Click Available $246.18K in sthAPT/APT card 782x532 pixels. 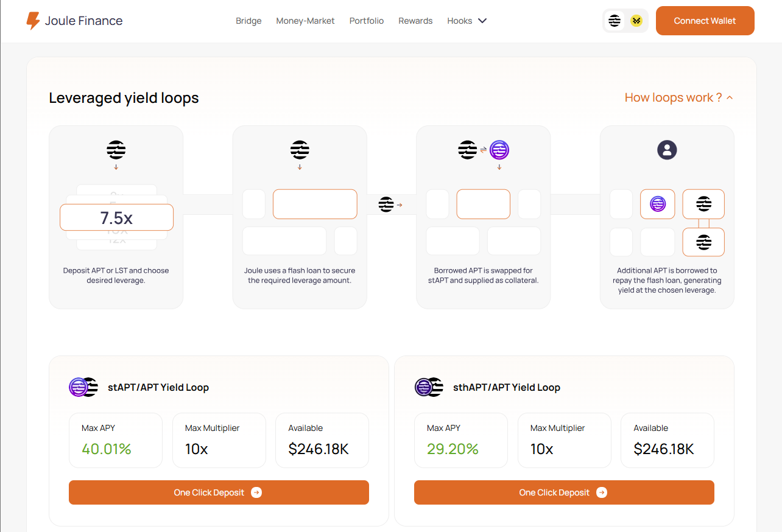point(668,441)
